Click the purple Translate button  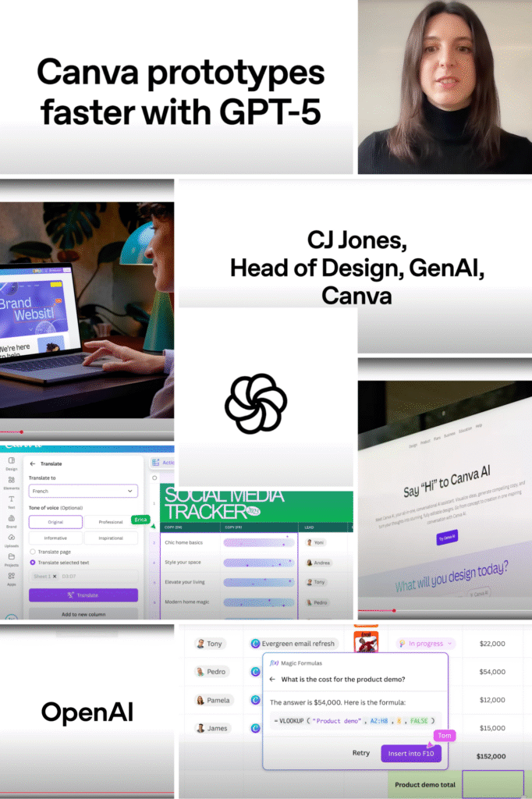click(83, 595)
